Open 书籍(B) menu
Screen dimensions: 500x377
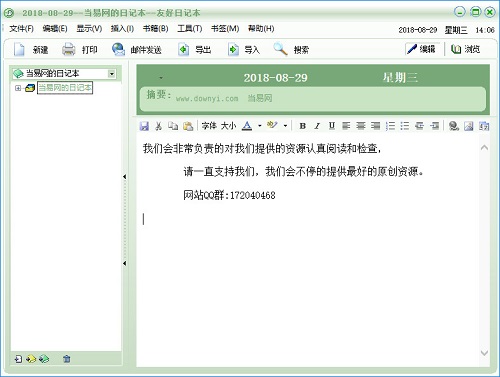click(x=155, y=29)
